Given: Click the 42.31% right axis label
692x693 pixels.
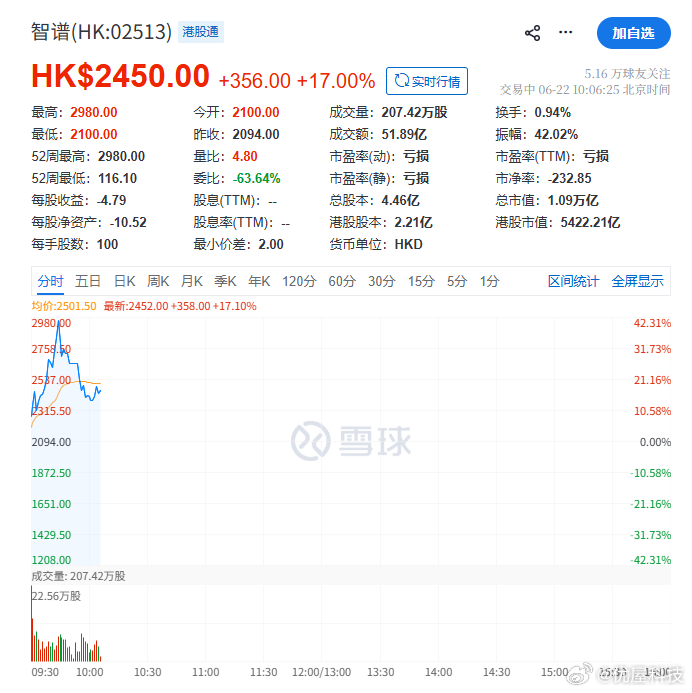Looking at the screenshot, I should [652, 323].
